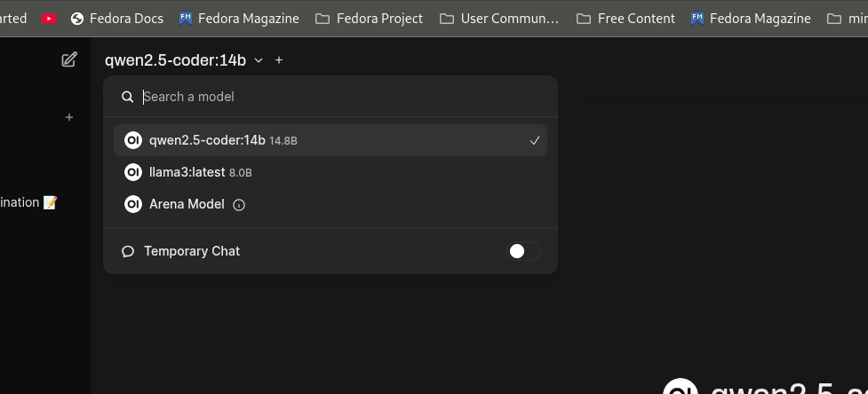The image size is (868, 394).
Task: Click the search magnifier icon
Action: tap(128, 97)
